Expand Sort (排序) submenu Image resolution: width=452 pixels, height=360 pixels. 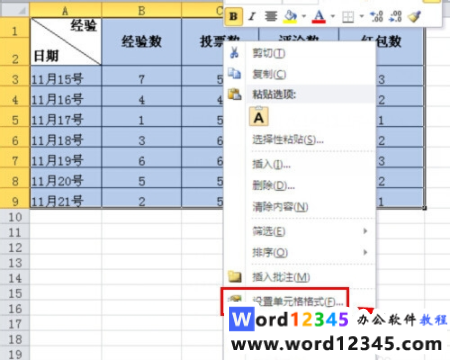(x=300, y=253)
